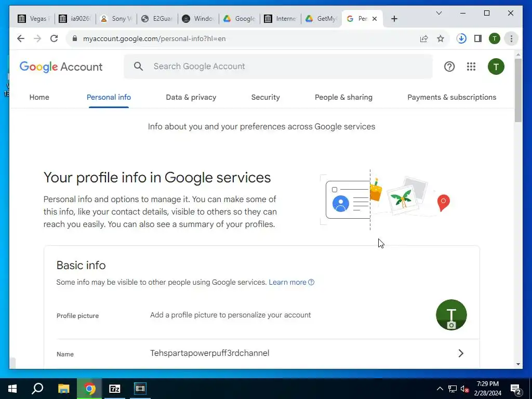Image resolution: width=532 pixels, height=399 pixels.
Task: Click the address bar URL
Action: click(154, 38)
